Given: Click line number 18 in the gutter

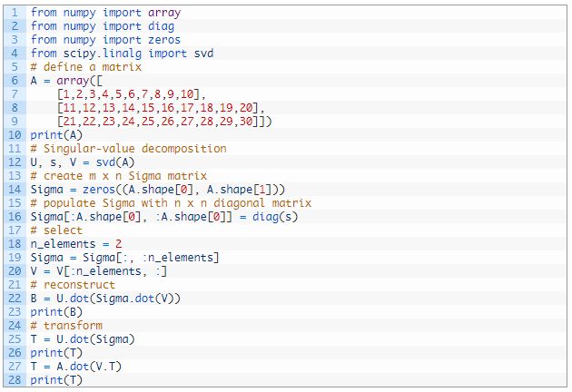Looking at the screenshot, I should click(x=15, y=244).
